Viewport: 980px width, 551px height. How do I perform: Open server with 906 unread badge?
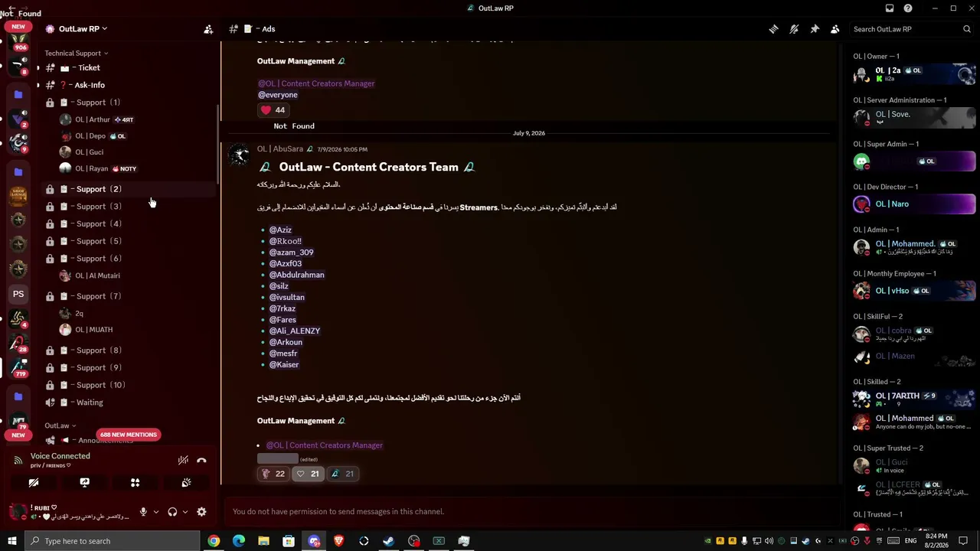click(18, 41)
